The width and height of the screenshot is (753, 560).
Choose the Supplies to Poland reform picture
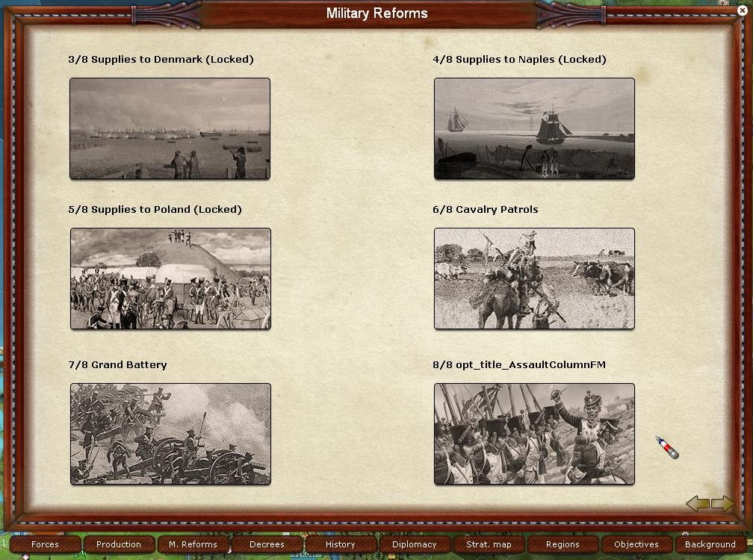[x=170, y=279]
